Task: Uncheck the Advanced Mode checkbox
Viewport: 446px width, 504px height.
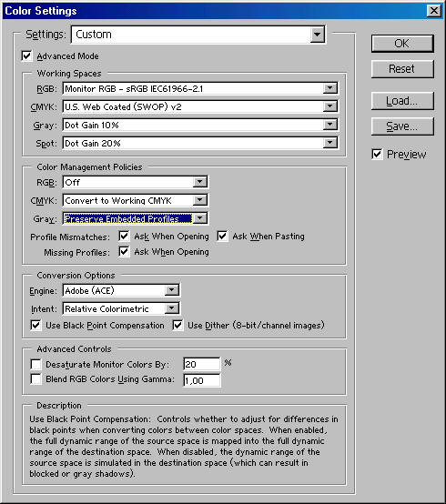Action: [x=27, y=55]
